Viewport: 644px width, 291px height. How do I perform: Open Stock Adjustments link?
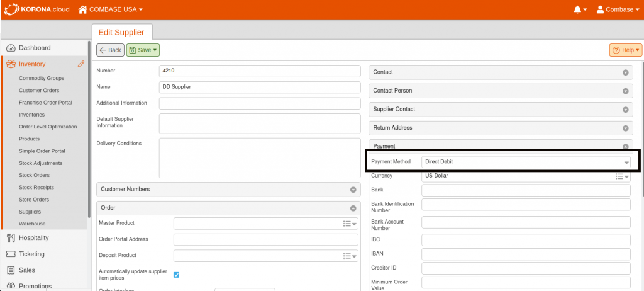coord(41,163)
